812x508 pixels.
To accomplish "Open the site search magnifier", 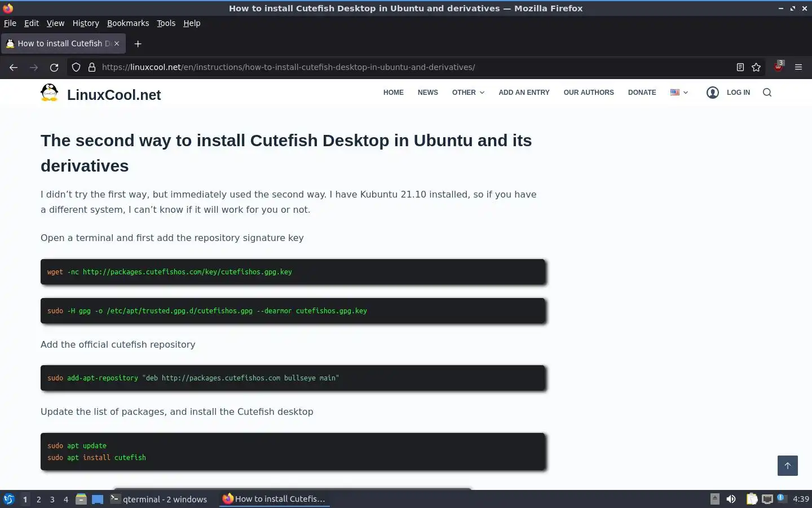I will coord(767,93).
